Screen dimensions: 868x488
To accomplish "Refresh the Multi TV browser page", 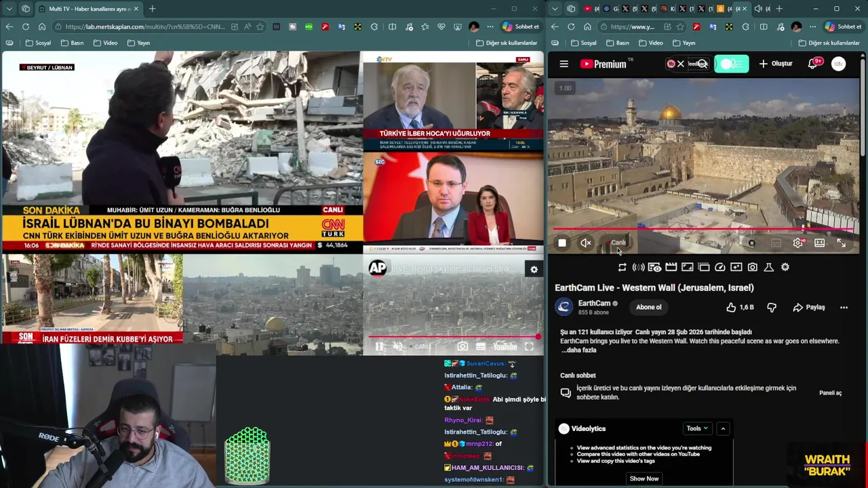I will pyautogui.click(x=25, y=26).
